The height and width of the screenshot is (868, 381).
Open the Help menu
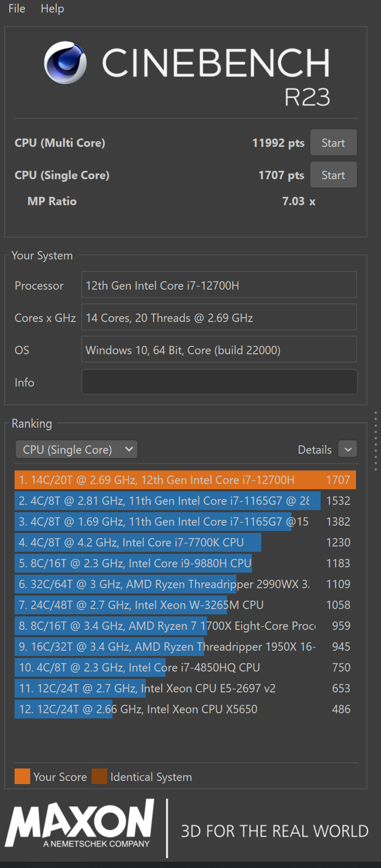tap(52, 8)
